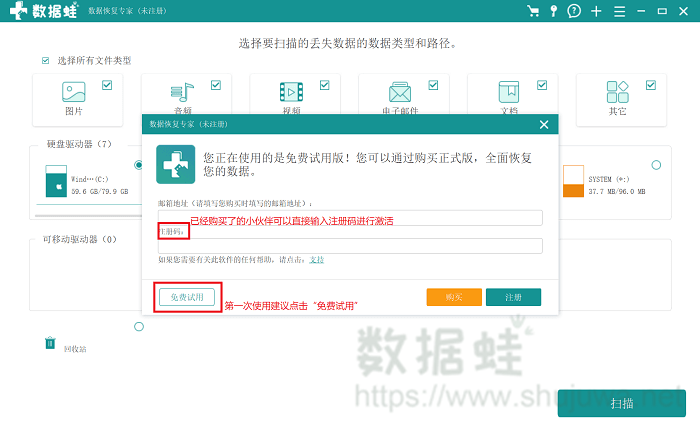Click the Wind···(C:) drive label
This screenshot has height=429, width=700.
coord(90,179)
